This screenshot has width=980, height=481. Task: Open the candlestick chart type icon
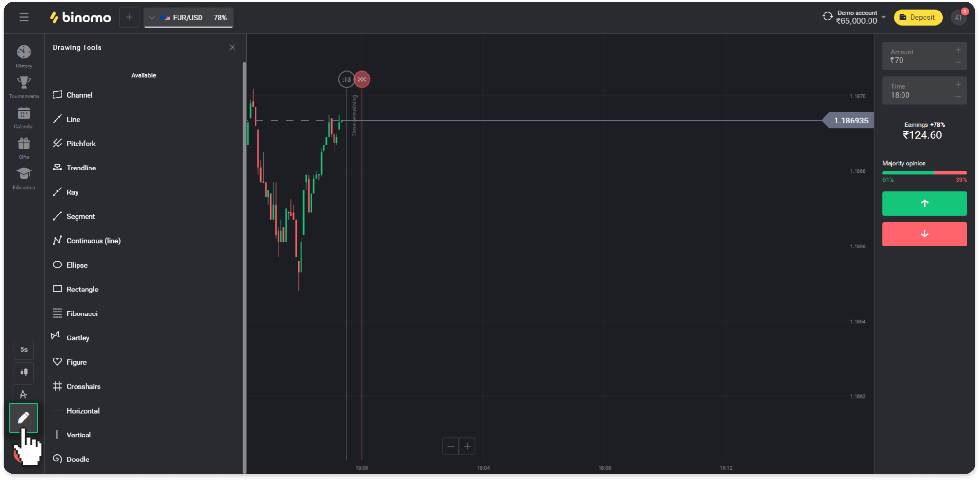(x=24, y=372)
